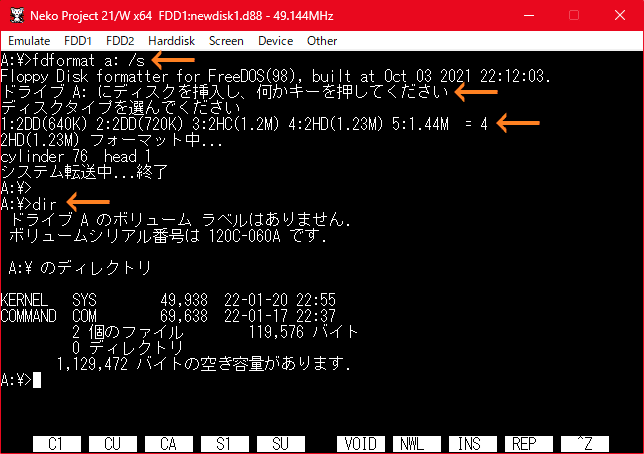Click the '22-01-20 22:55' timestamp
The height and width of the screenshot is (454, 644).
click(280, 300)
